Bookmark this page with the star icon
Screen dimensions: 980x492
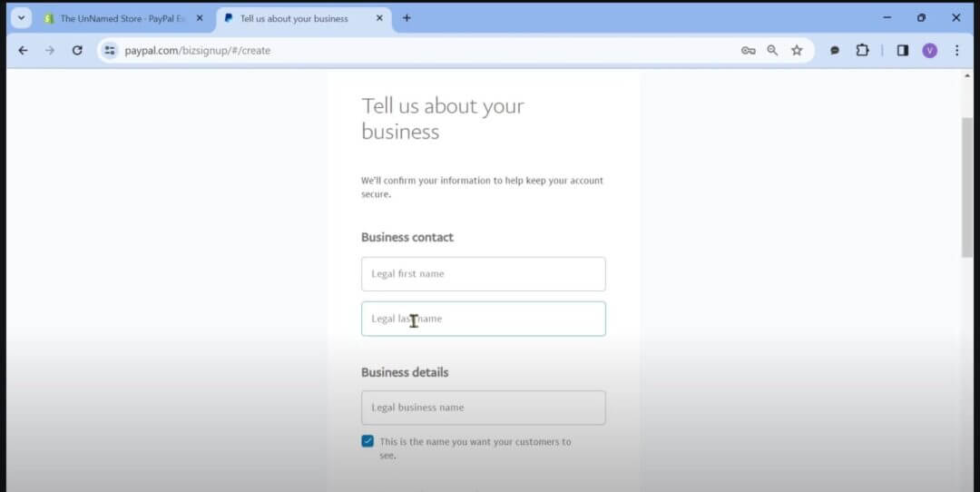797,51
